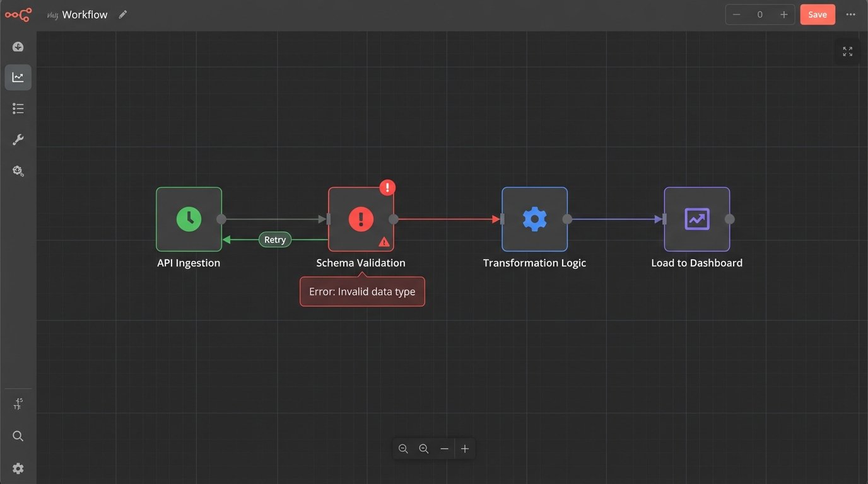Image resolution: width=868 pixels, height=484 pixels.
Task: Click the Error: Invalid data type tooltip
Action: [362, 292]
